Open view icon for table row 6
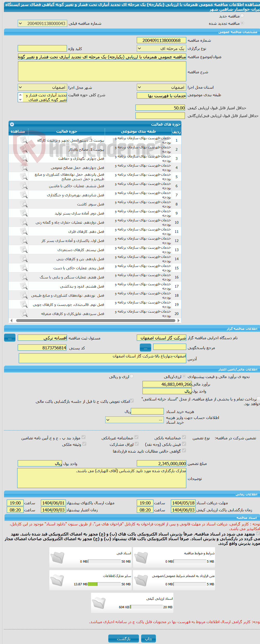Viewport: 260px width, 644px height. [x=24, y=186]
